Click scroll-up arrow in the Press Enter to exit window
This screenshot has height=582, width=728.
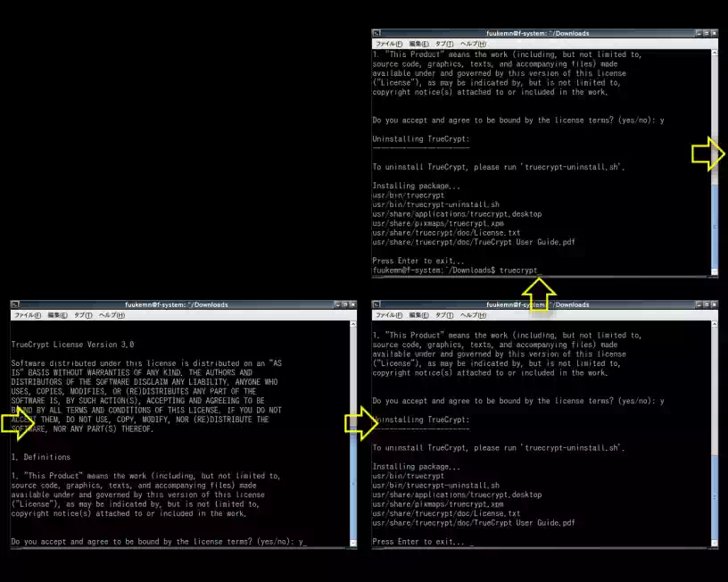coord(715,324)
